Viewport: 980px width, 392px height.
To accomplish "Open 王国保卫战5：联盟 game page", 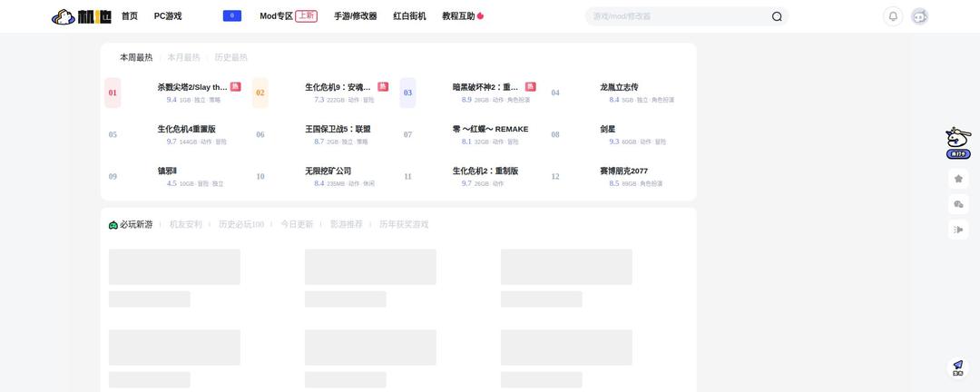I will pos(338,129).
